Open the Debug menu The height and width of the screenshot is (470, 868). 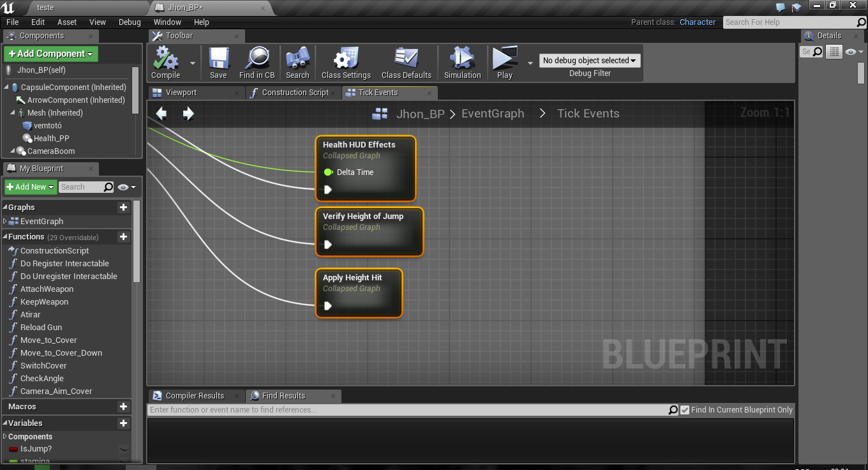(130, 22)
